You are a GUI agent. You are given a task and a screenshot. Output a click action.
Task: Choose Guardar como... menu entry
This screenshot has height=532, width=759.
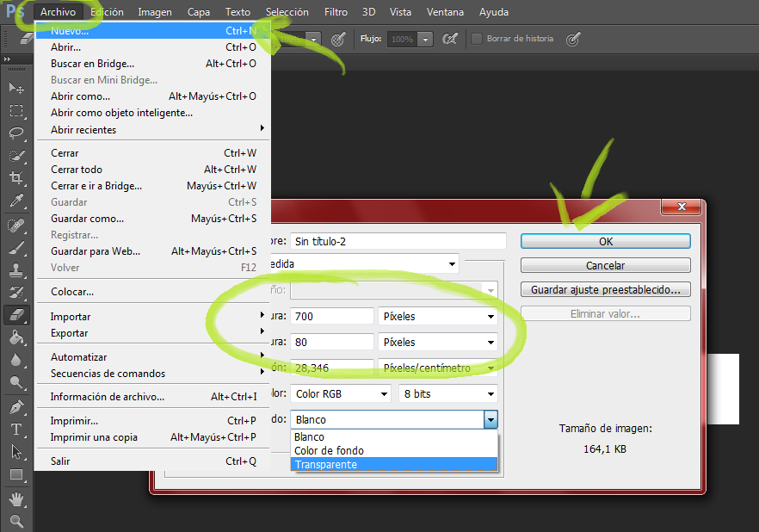click(x=153, y=219)
